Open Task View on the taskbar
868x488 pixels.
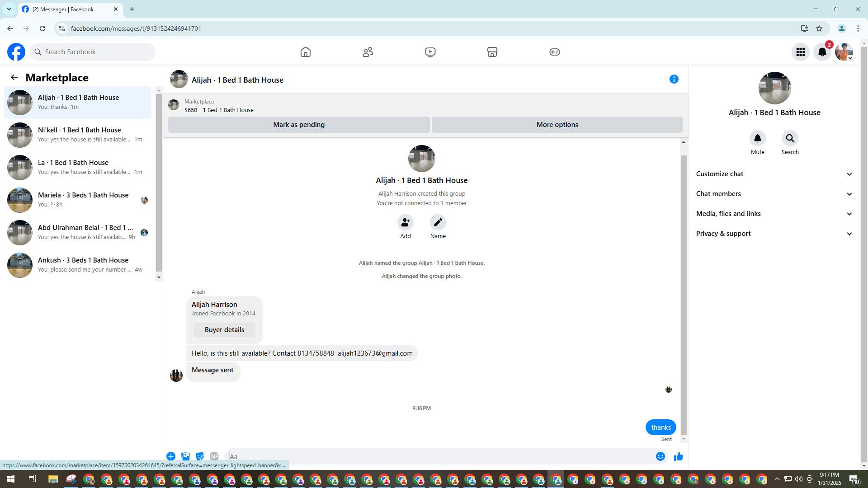32,479
